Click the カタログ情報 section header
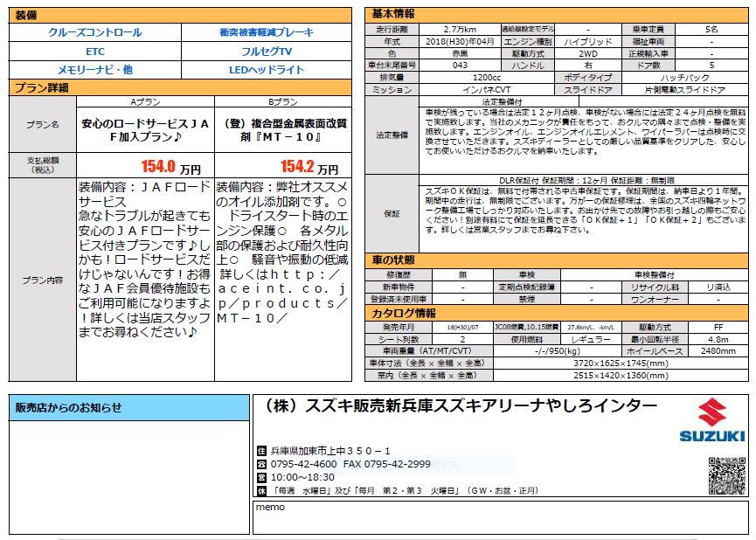 coord(403,313)
